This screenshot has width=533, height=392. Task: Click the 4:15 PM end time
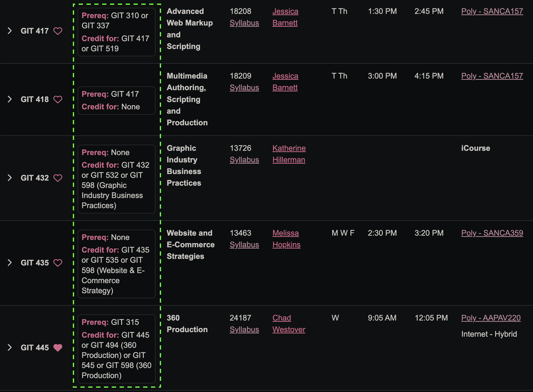coord(429,76)
